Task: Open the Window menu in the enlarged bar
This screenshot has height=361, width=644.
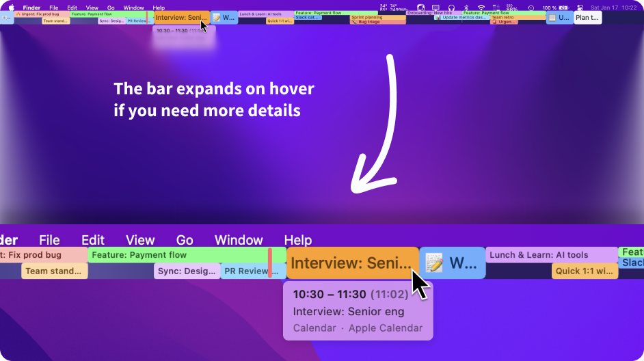Action: [x=239, y=240]
